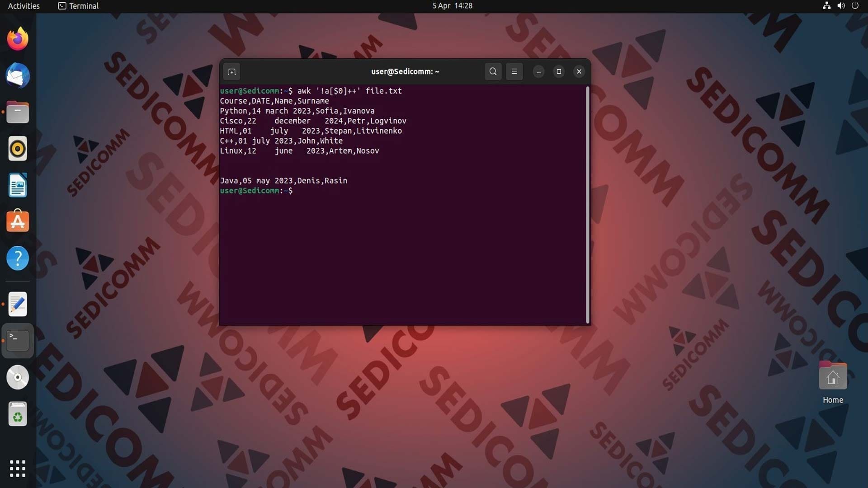Click the Cisco,22 december 2024 output line
Image resolution: width=868 pixels, height=488 pixels.
point(313,121)
